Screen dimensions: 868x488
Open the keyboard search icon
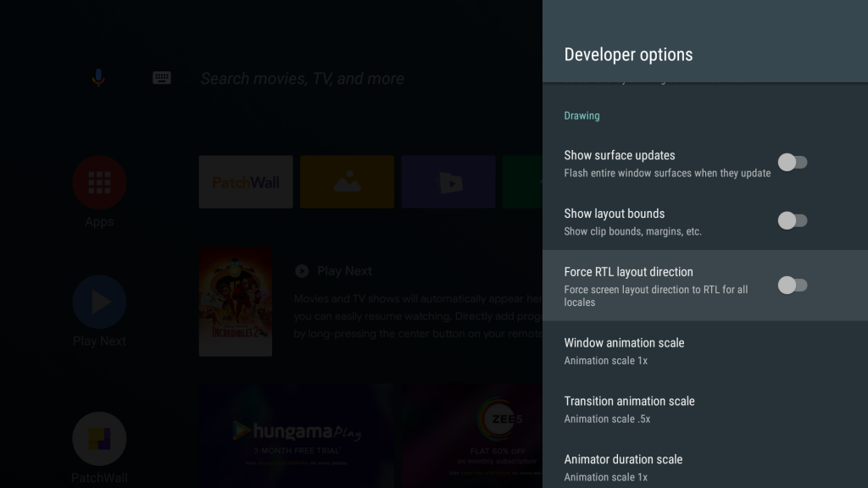162,77
